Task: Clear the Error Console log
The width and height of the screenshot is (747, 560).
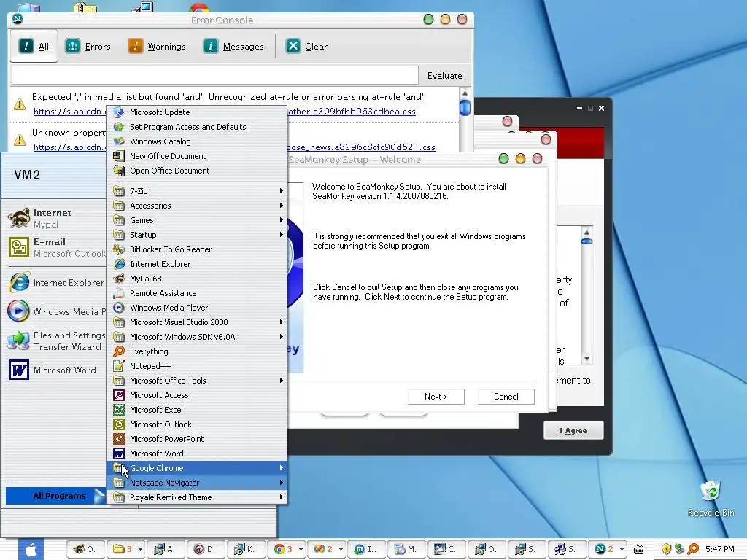Action: pos(306,46)
